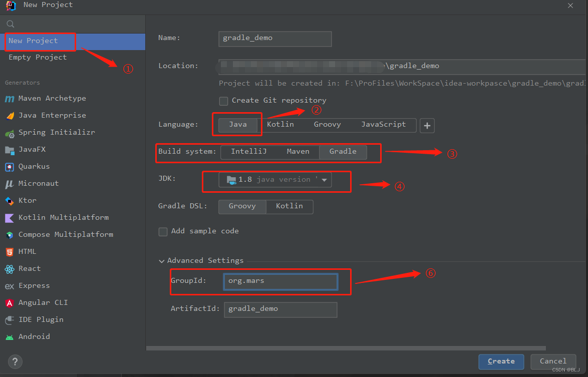The height and width of the screenshot is (377, 588).
Task: Click the Maven Archetype generator icon
Action: [10, 99]
